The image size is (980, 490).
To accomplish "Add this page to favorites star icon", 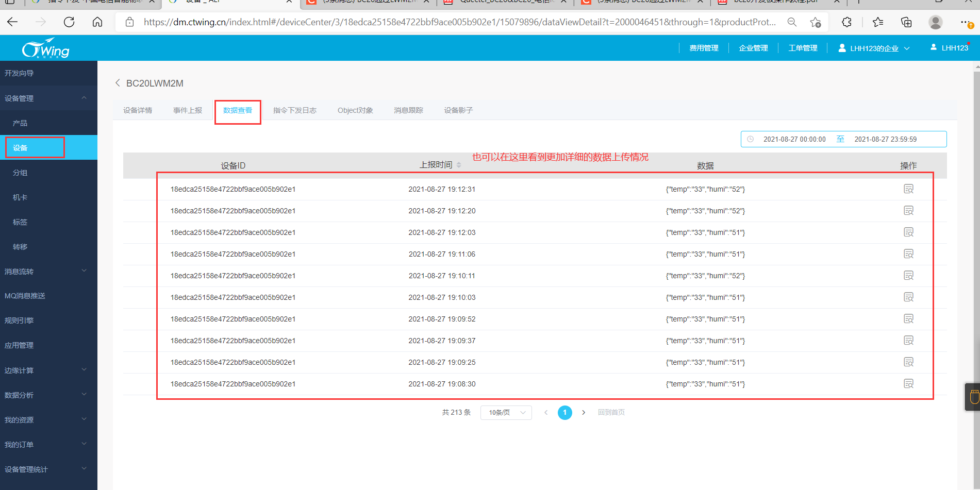I will [816, 22].
